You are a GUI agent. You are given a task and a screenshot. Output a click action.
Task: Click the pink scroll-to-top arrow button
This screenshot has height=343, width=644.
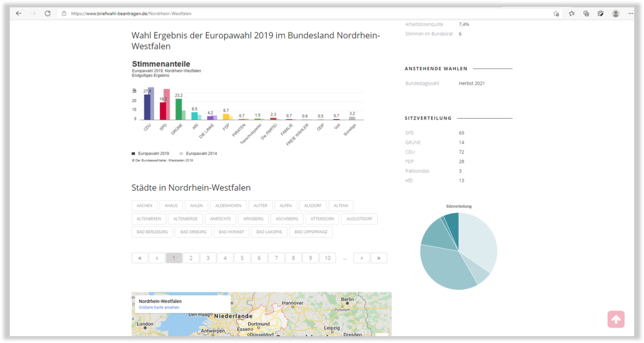pos(616,319)
